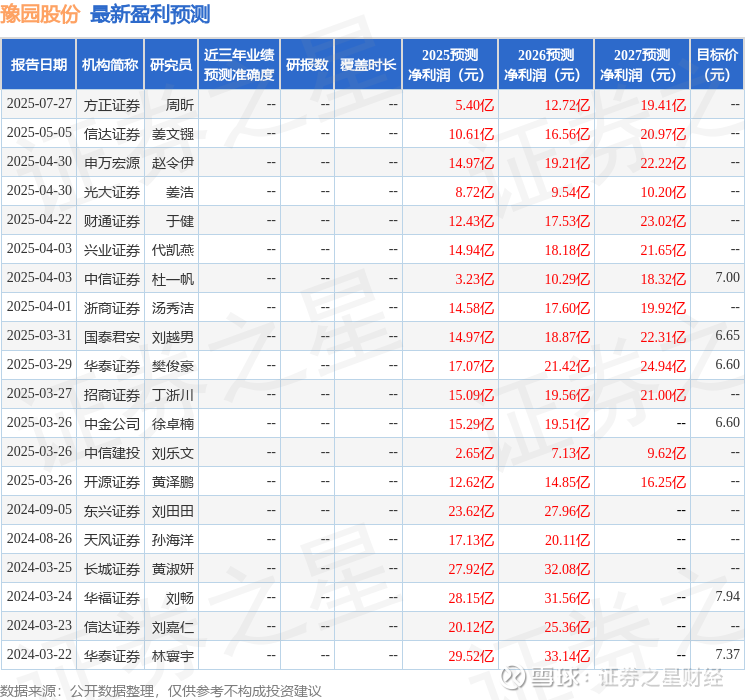Image resolution: width=745 pixels, height=700 pixels.
Task: Select analyst 代凯燕
Action: [173, 250]
